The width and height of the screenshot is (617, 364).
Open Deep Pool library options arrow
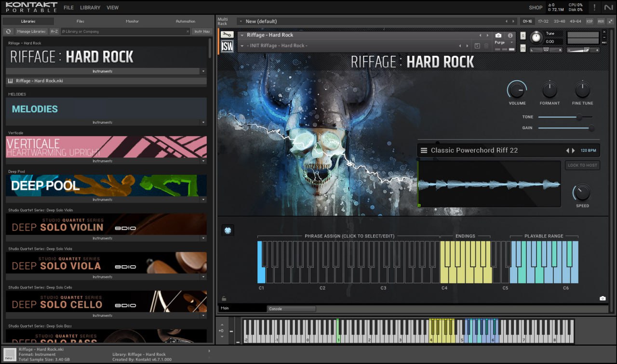[203, 200]
